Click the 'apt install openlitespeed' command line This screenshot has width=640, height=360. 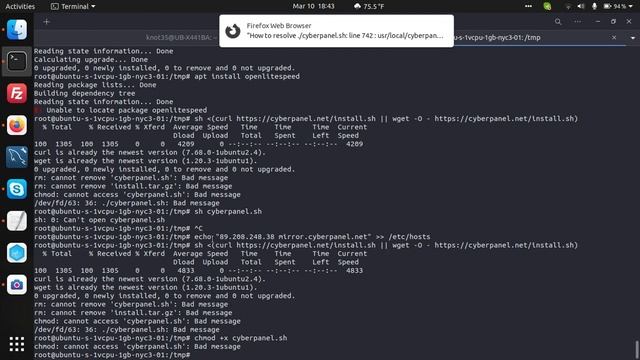click(167, 76)
